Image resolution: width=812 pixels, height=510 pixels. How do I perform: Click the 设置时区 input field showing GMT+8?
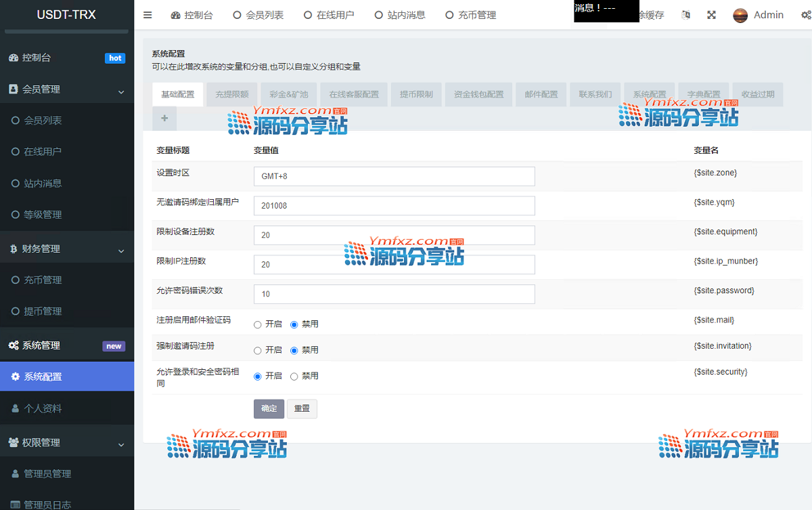pyautogui.click(x=394, y=176)
